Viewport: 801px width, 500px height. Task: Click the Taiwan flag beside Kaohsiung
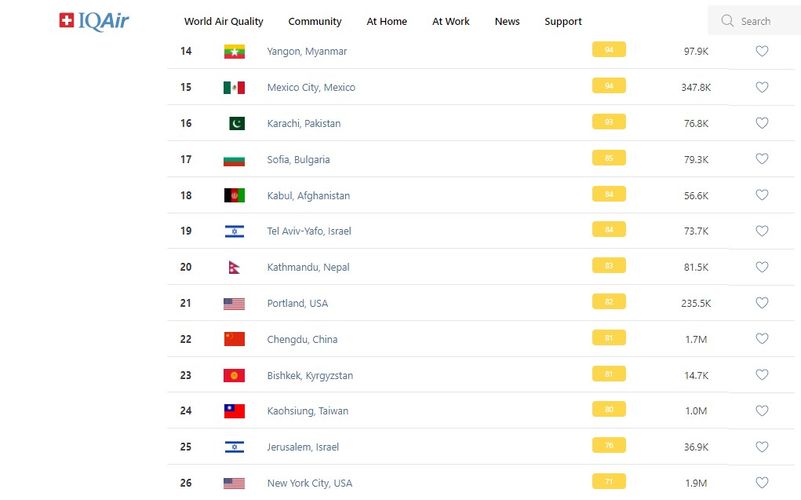234,411
